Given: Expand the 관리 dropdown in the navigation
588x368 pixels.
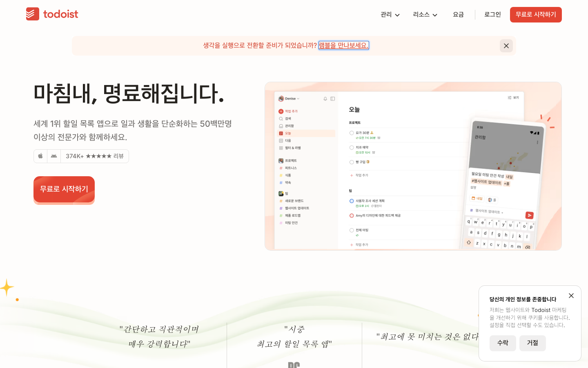Looking at the screenshot, I should tap(390, 15).
